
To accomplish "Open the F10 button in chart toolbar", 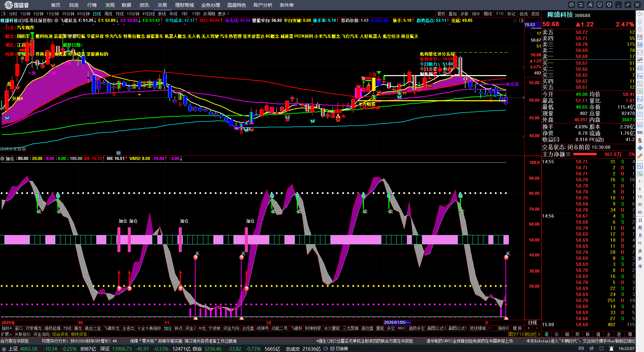I will pos(500,14).
